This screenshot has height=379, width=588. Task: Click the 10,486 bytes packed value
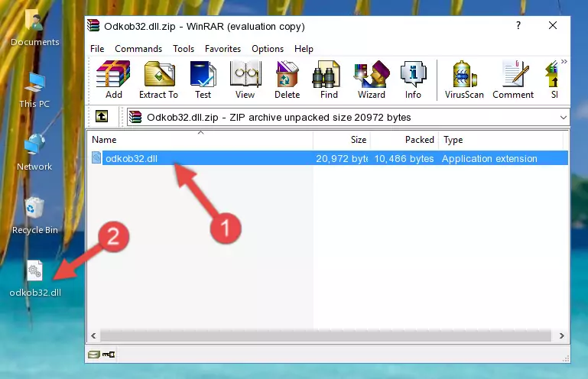[x=404, y=159]
